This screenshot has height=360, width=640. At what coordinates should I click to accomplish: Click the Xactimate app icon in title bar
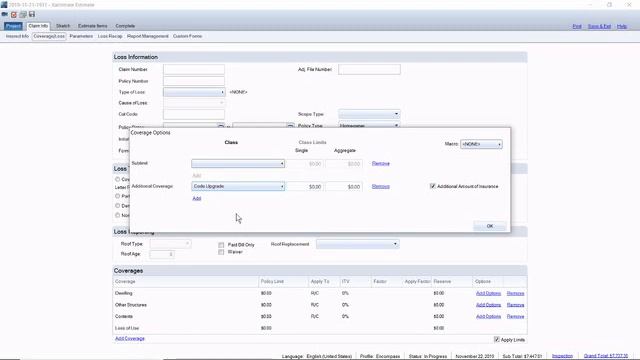coord(4,4)
